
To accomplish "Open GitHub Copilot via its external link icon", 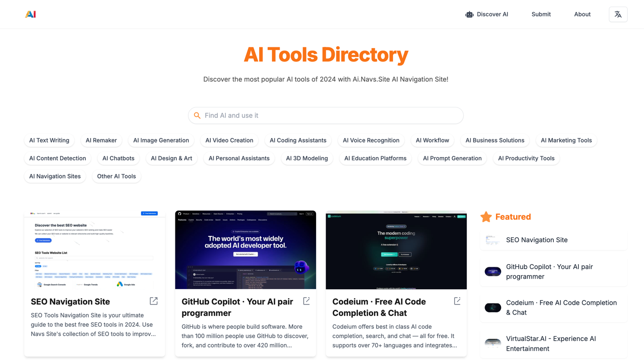I will coord(306,301).
